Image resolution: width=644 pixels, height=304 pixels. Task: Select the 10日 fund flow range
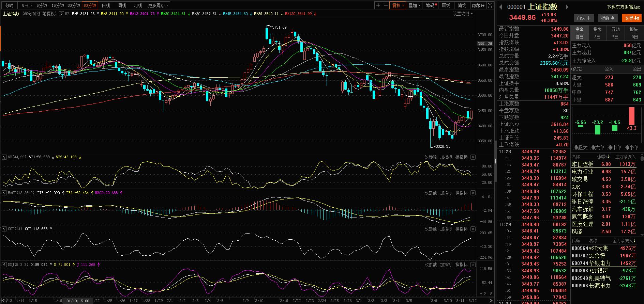click(x=634, y=37)
